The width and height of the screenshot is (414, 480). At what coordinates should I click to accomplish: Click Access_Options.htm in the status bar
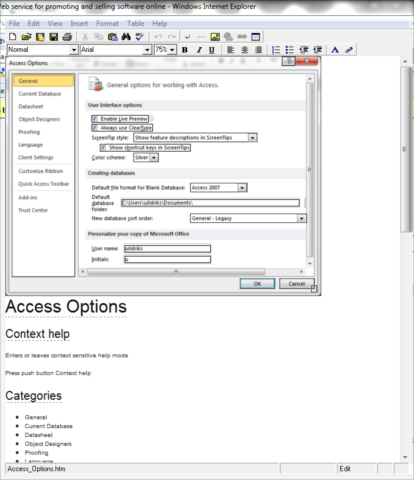click(36, 469)
